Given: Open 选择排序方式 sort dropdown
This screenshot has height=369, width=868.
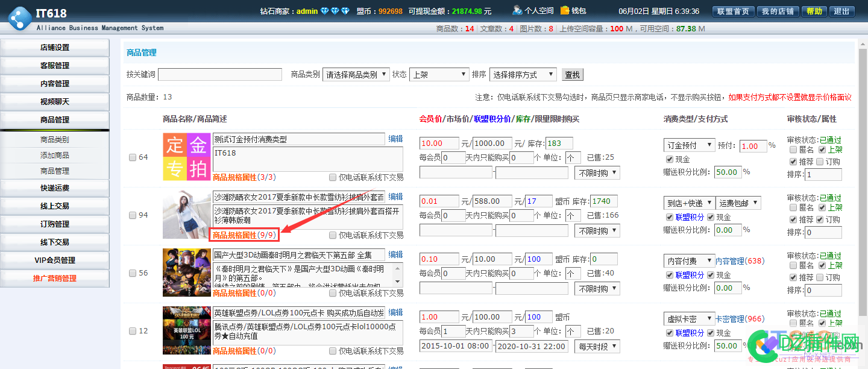Looking at the screenshot, I should tap(523, 75).
